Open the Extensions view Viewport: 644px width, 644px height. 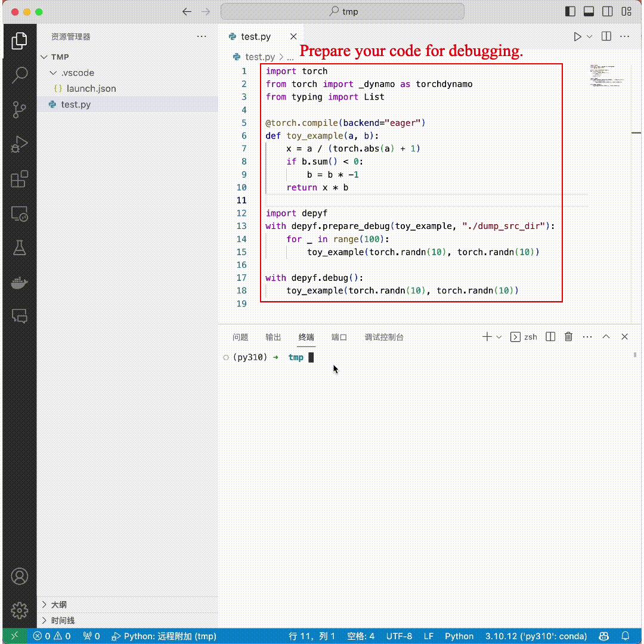[x=20, y=179]
